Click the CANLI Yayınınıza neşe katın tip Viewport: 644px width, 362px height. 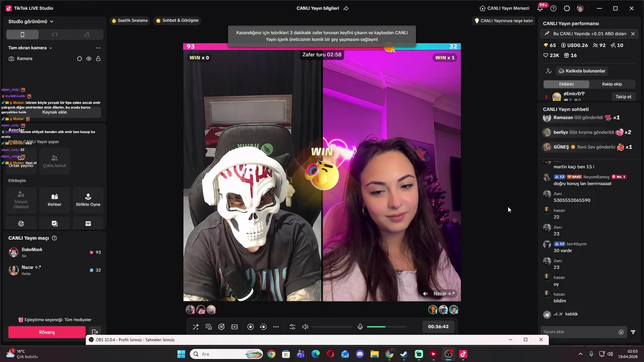504,21
